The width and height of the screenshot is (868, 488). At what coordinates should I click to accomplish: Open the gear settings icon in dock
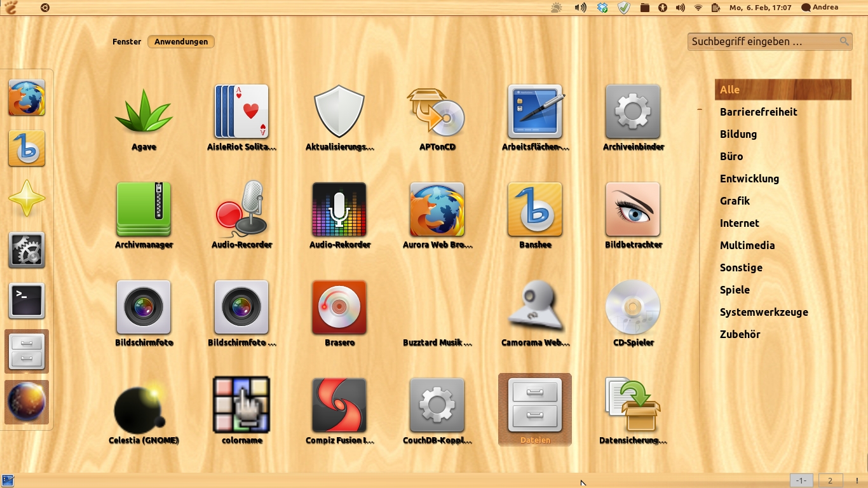(x=27, y=250)
